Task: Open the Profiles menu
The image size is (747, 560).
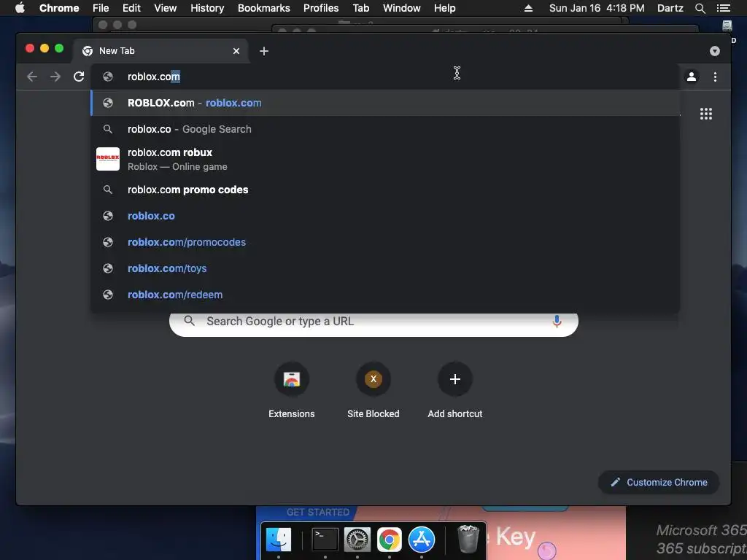Action: click(321, 8)
